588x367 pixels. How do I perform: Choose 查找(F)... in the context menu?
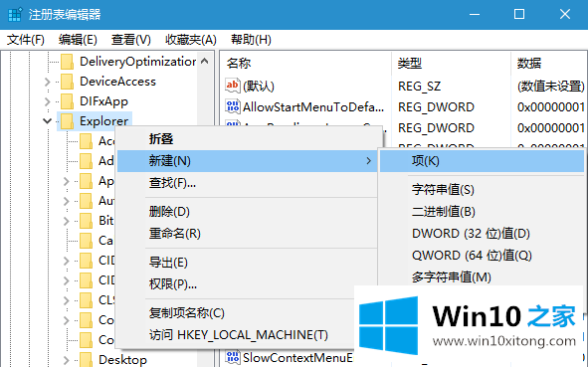248,183
